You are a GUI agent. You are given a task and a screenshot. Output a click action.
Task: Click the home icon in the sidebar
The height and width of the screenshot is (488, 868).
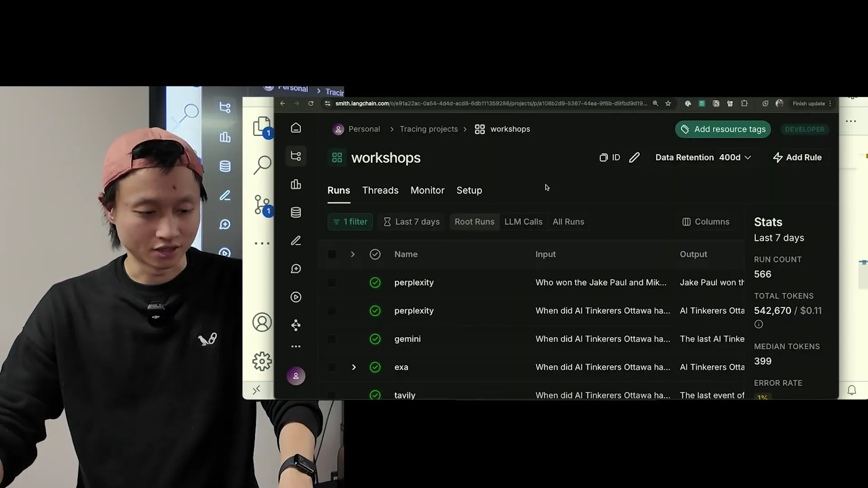click(296, 128)
